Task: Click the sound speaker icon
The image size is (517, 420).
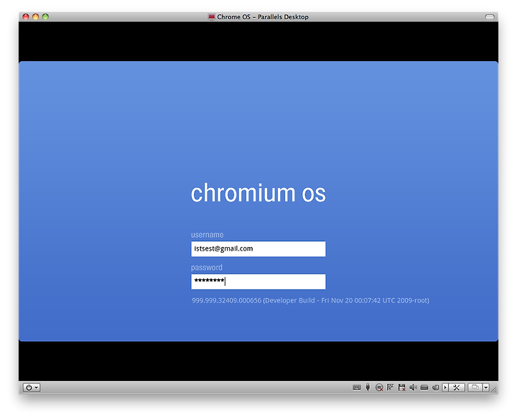Action: coord(413,388)
